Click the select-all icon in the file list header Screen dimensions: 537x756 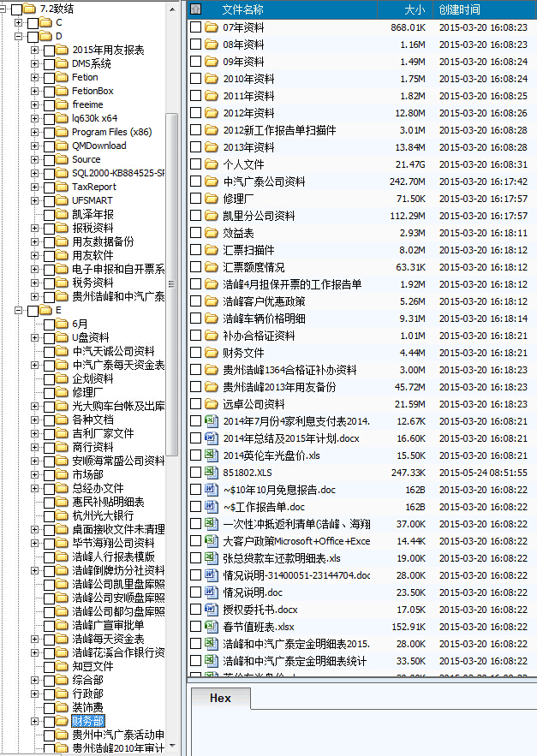[195, 9]
